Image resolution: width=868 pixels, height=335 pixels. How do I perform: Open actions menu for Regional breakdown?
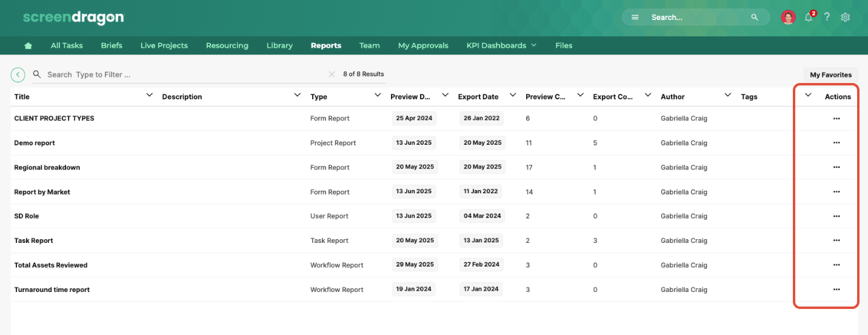(x=836, y=167)
